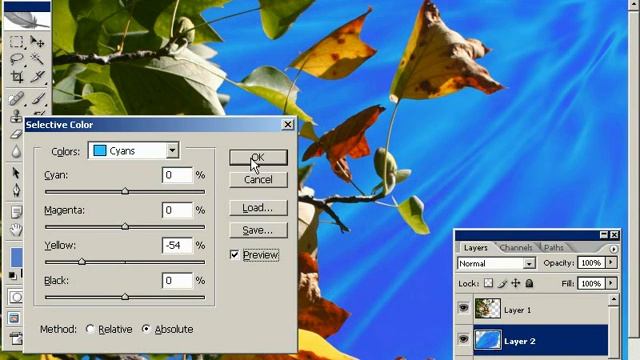Click the lock position icon
The width and height of the screenshot is (640, 360).
click(516, 283)
